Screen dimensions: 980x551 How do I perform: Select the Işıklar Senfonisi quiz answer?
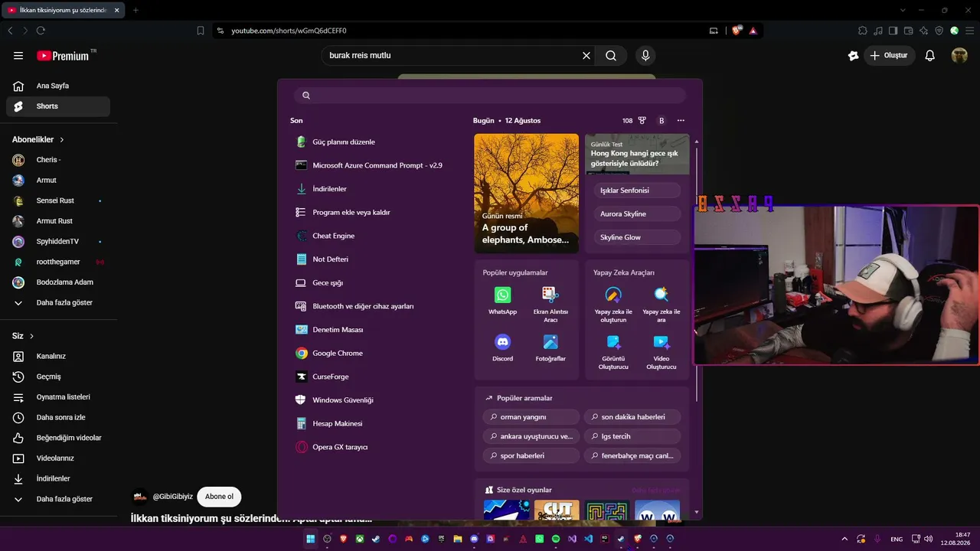point(637,191)
